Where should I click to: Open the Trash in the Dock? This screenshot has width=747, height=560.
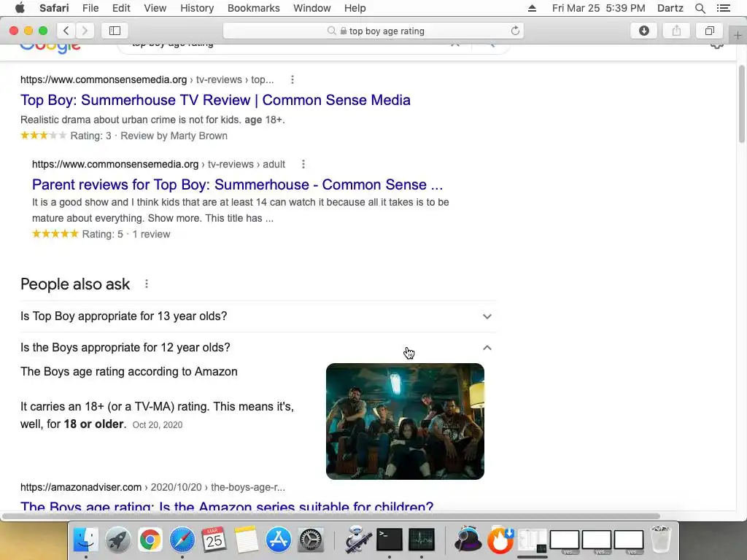tap(661, 540)
